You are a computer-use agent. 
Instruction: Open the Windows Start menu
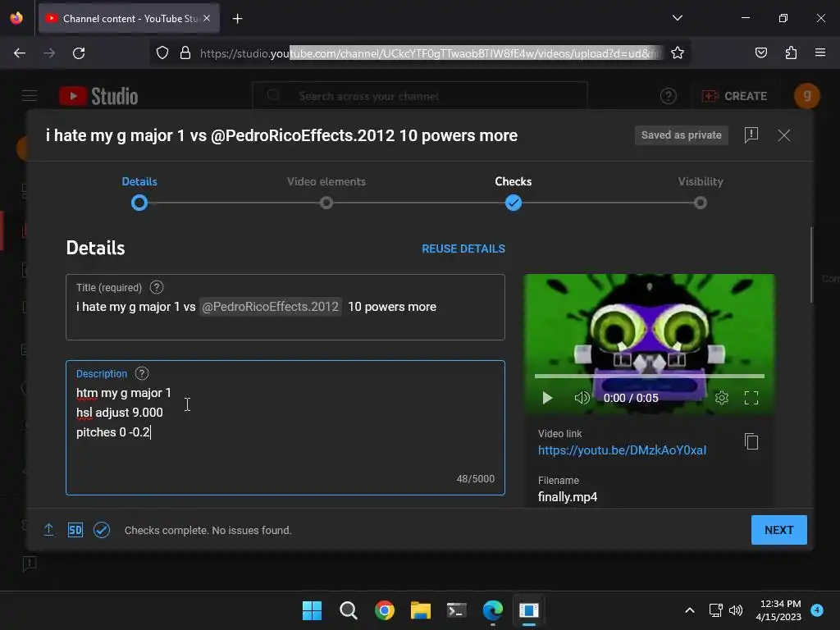tap(312, 610)
